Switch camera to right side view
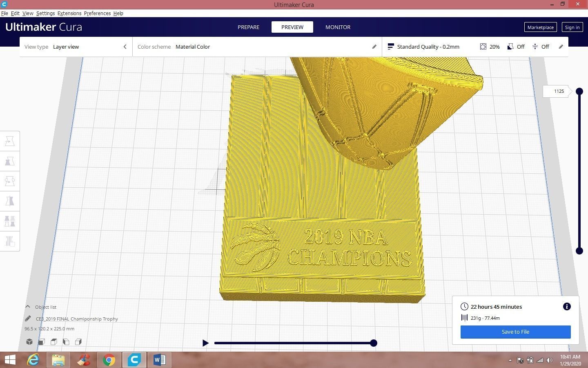 (78, 342)
